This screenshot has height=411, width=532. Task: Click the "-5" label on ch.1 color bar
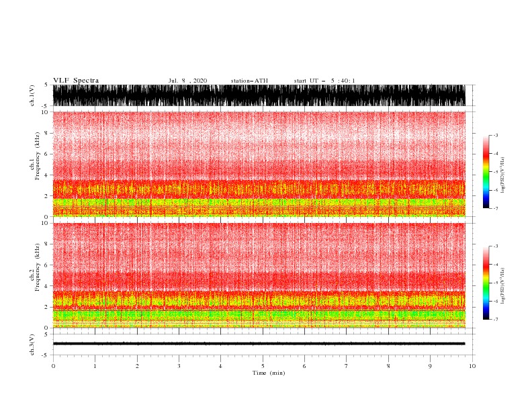point(496,172)
